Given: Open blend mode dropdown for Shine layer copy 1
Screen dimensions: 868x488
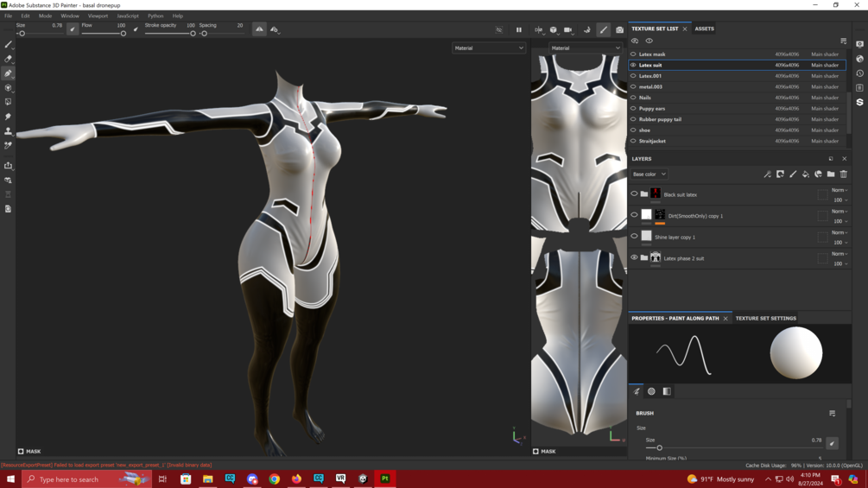Looking at the screenshot, I should tap(839, 232).
